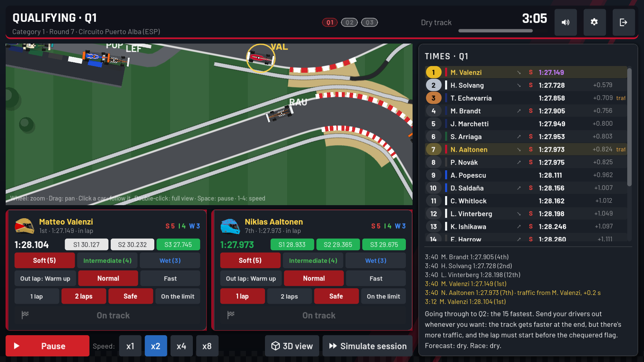This screenshot has width=644, height=362.
Task: Select Soft (5) tyres for Valenzi
Action: click(45, 260)
